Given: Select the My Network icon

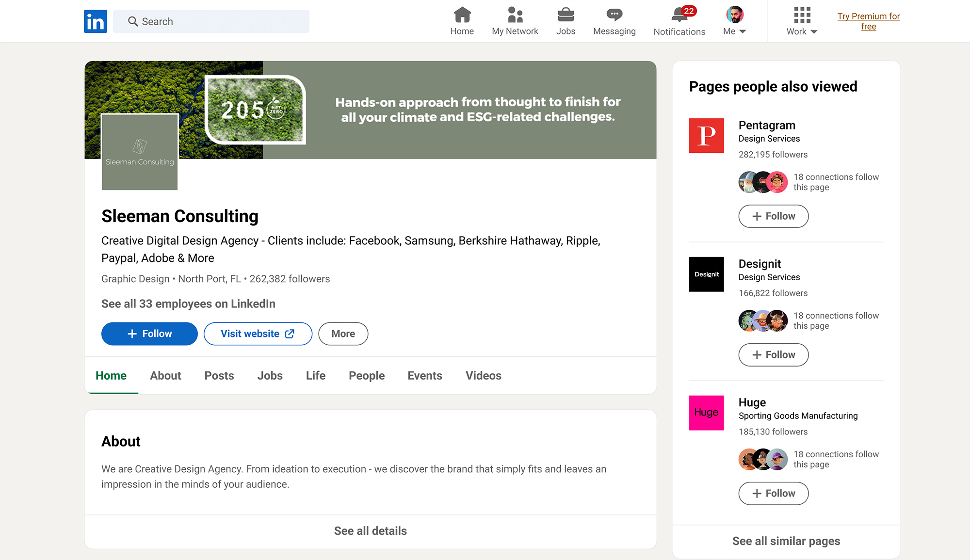Looking at the screenshot, I should [x=514, y=16].
